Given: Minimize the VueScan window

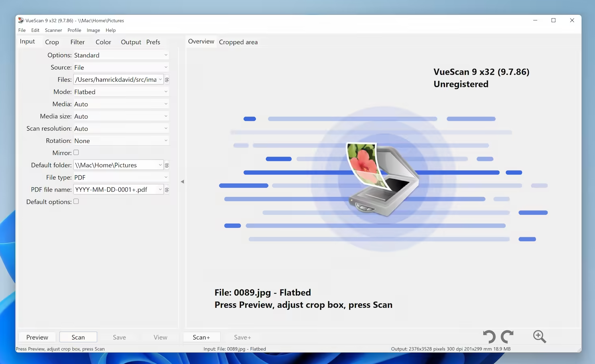Looking at the screenshot, I should click(x=535, y=20).
